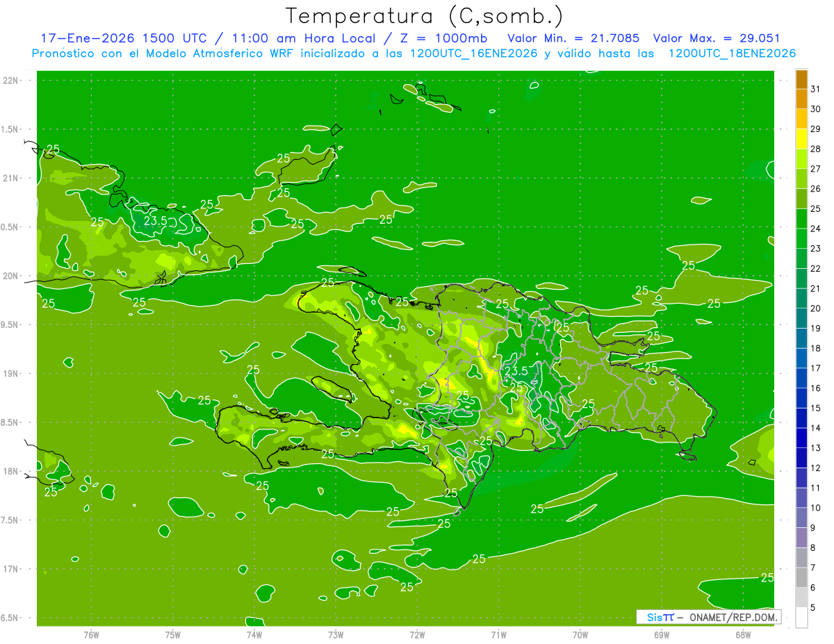The width and height of the screenshot is (834, 644).
Task: Pick the purple legend swatch between 8 and 9
Action: [801, 538]
